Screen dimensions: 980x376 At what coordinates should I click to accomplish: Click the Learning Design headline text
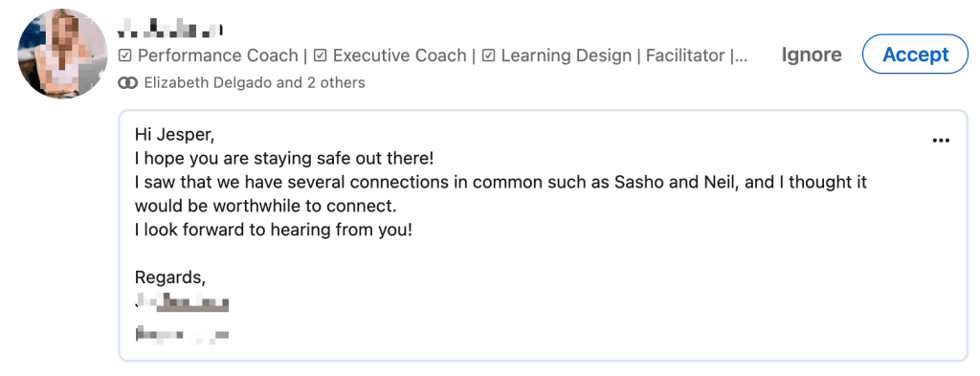coord(566,55)
